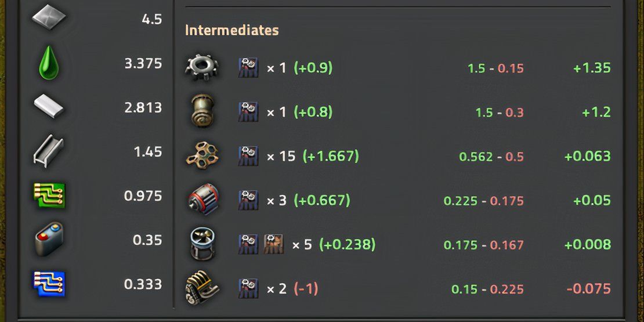Select the low density structure icon
Viewport: 644px width, 322px height.
(202, 155)
